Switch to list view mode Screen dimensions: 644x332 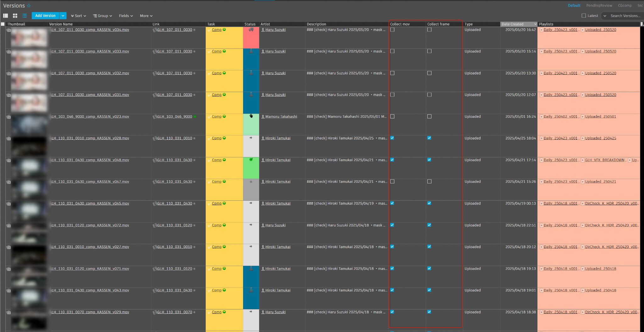point(25,16)
